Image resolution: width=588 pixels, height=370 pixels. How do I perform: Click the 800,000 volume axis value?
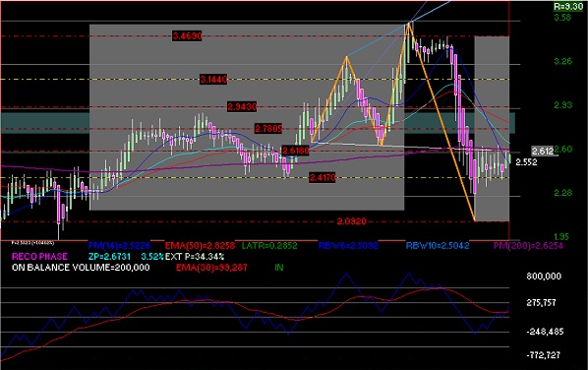tap(544, 277)
